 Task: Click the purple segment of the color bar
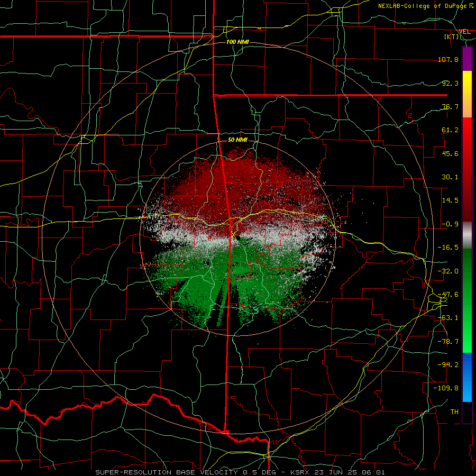point(467,59)
